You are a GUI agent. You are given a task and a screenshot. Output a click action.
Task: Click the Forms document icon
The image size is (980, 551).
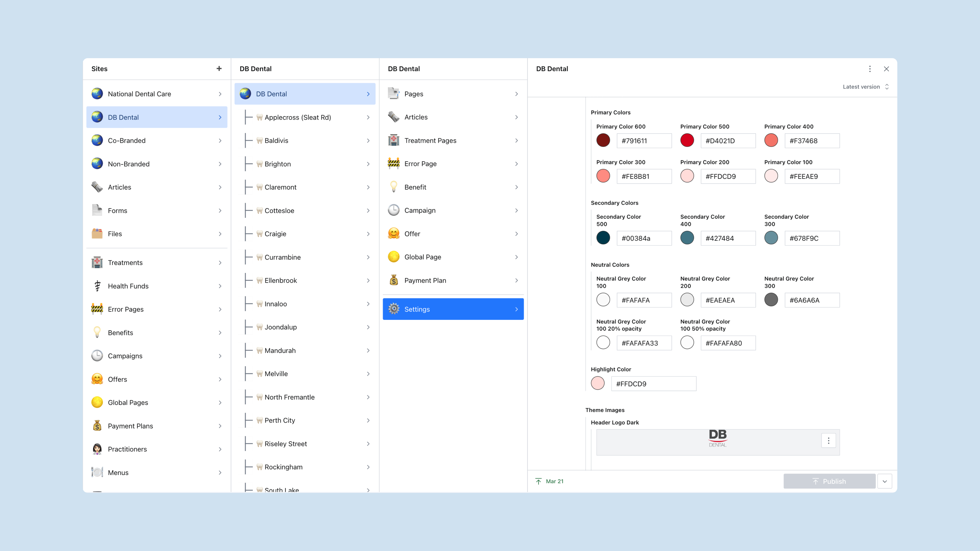click(97, 210)
